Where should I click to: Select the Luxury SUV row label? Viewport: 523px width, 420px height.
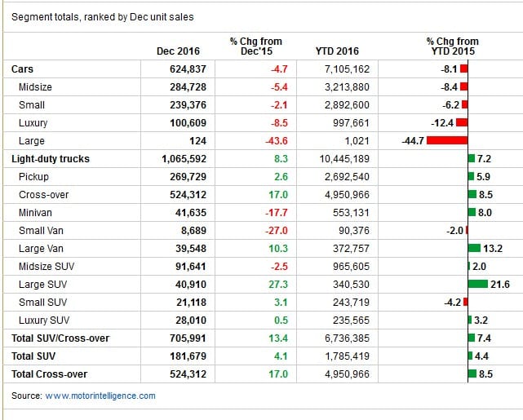pos(44,321)
